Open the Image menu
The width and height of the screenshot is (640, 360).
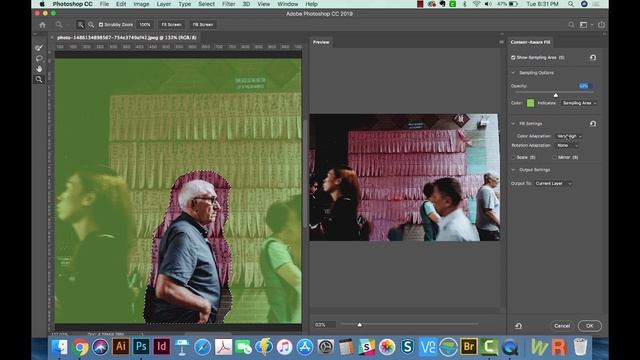pyautogui.click(x=141, y=4)
